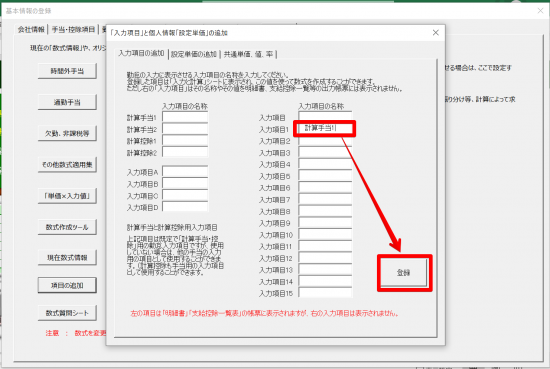Screen dimensions: 550x369
Task: Click the 入力項目15 input field
Action: (325, 293)
